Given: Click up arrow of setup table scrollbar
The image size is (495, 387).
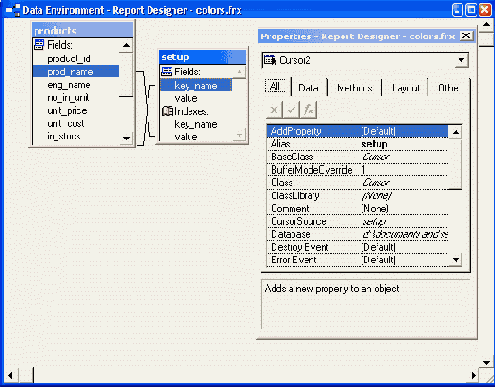Looking at the screenshot, I should coord(239,72).
